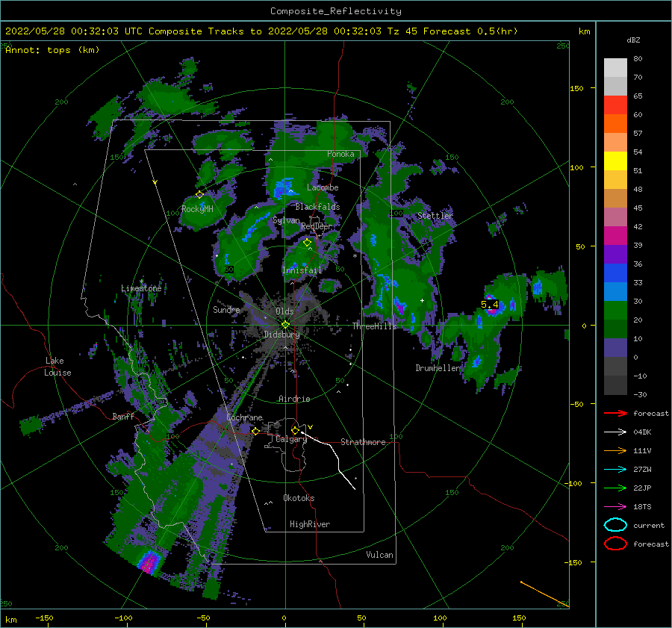The width and height of the screenshot is (672, 628).
Task: Click the bright green legend swatch below 30
Action: click(615, 311)
